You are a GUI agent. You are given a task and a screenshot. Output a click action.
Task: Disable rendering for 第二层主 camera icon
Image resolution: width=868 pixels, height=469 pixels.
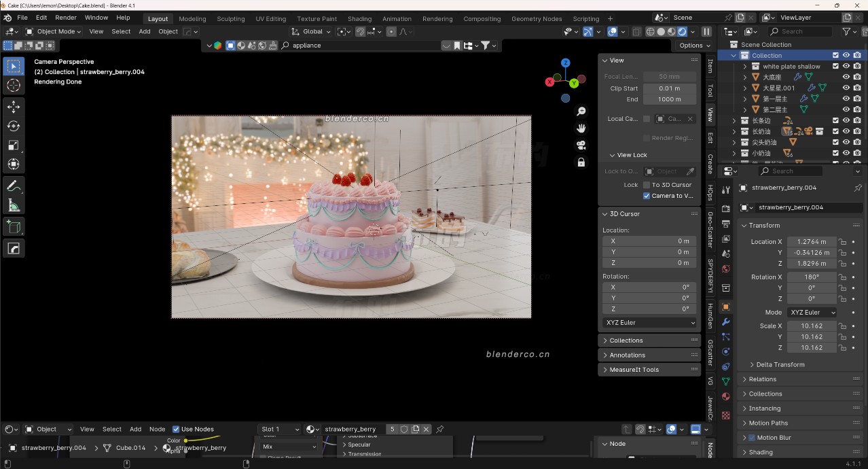click(x=857, y=110)
